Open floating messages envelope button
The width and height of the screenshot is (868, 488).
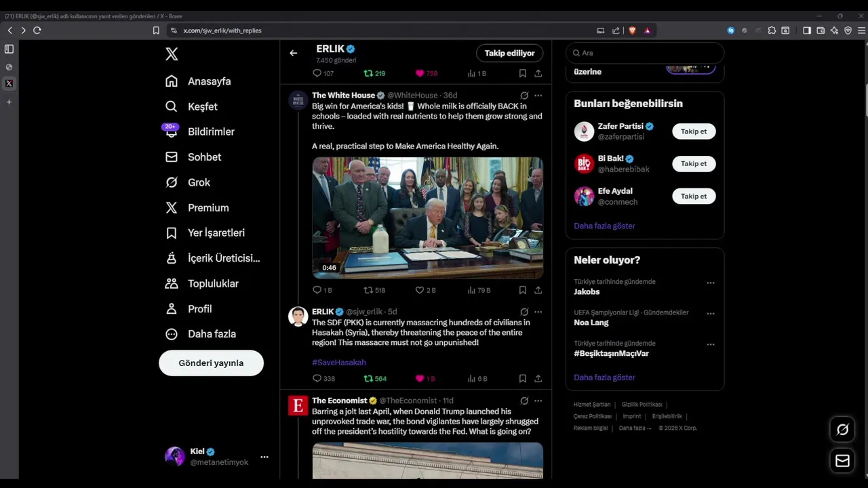842,461
